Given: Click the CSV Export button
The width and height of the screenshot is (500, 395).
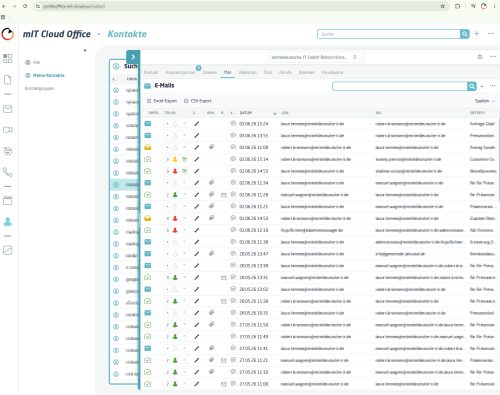Looking at the screenshot, I should (x=198, y=101).
